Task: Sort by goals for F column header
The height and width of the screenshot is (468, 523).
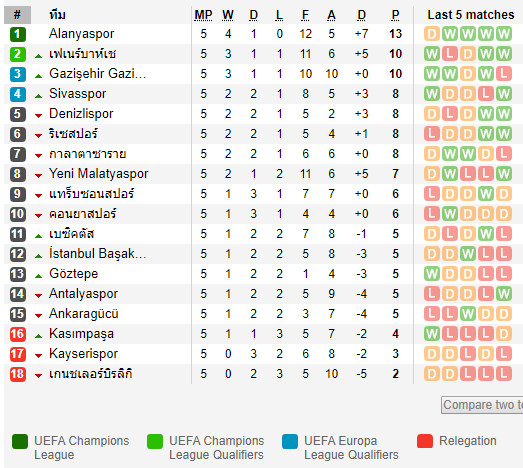Action: pos(305,15)
